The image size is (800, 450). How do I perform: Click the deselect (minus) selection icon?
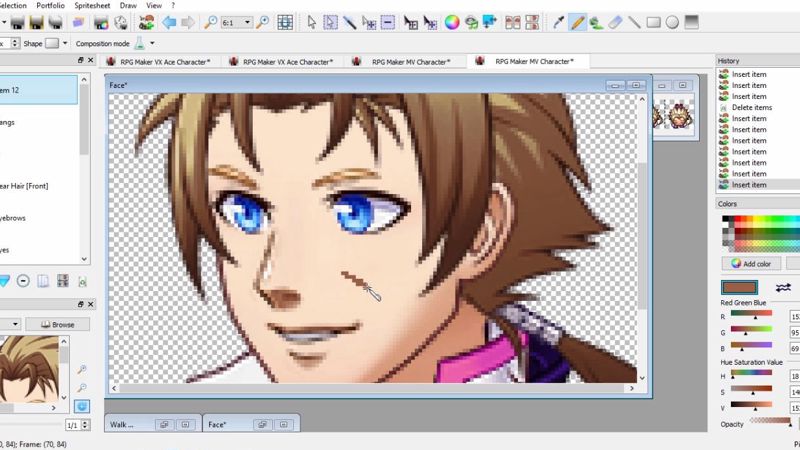(388, 22)
